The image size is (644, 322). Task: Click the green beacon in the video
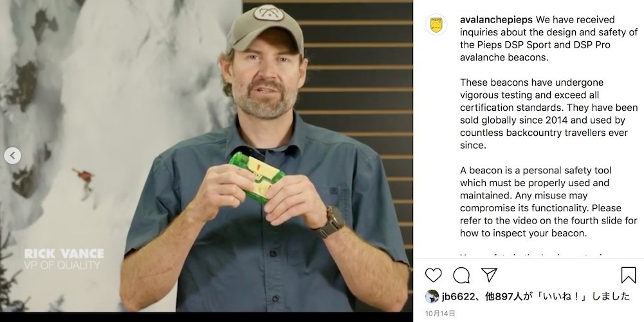(257, 176)
